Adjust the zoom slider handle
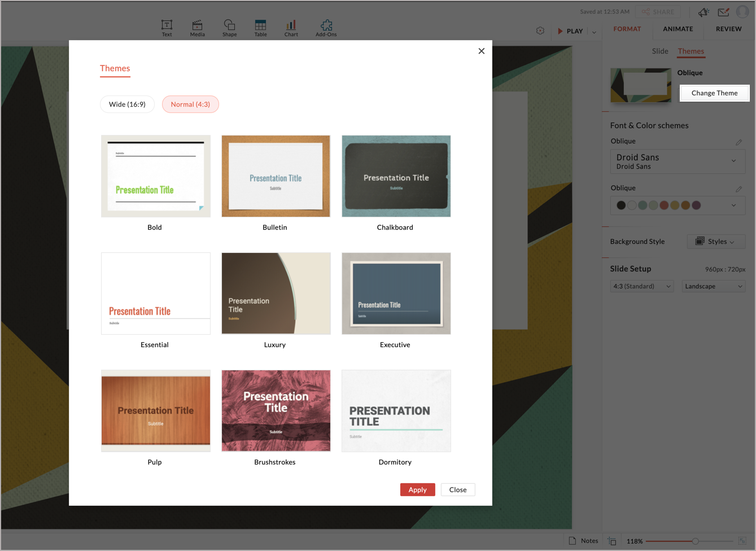Screen dimensions: 756x551 pyautogui.click(x=696, y=541)
